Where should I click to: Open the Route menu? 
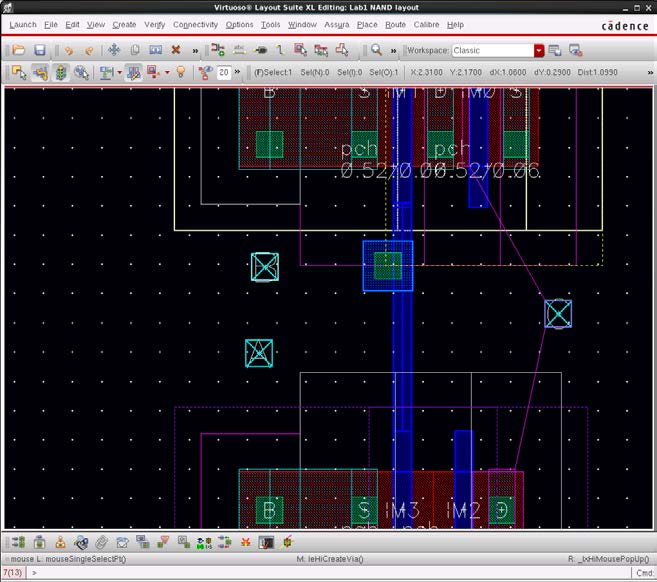[x=395, y=25]
